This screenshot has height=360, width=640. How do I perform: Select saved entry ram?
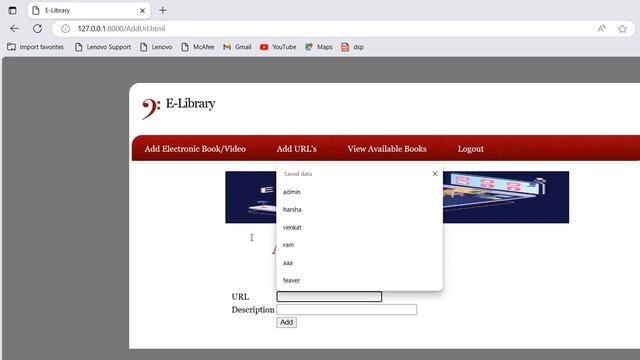pos(359,245)
